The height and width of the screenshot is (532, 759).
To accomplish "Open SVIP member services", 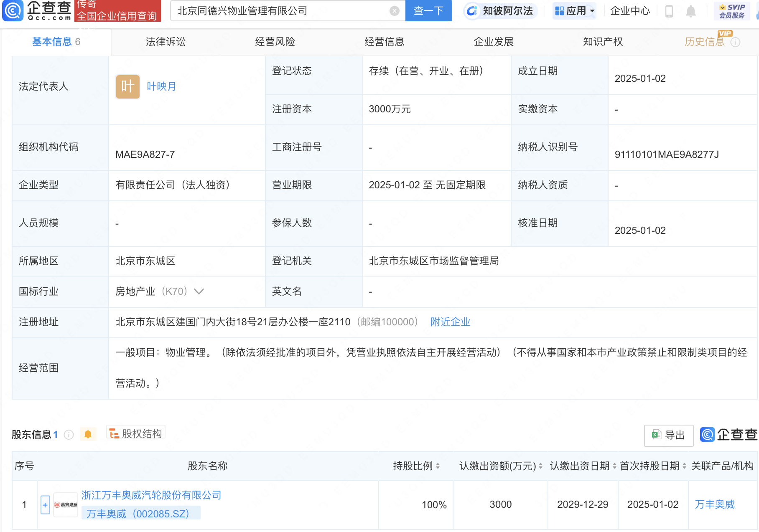I will pos(731,11).
